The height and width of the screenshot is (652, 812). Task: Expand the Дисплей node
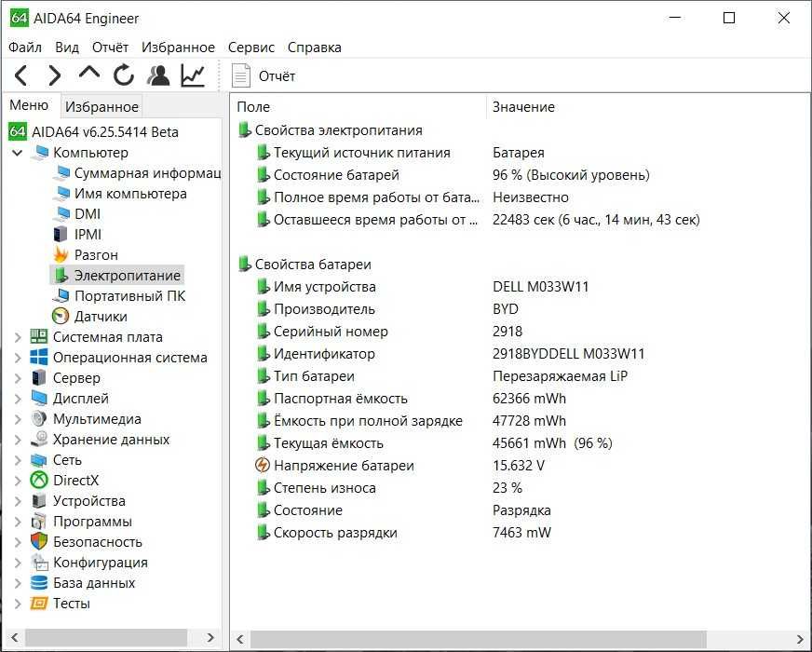17,399
